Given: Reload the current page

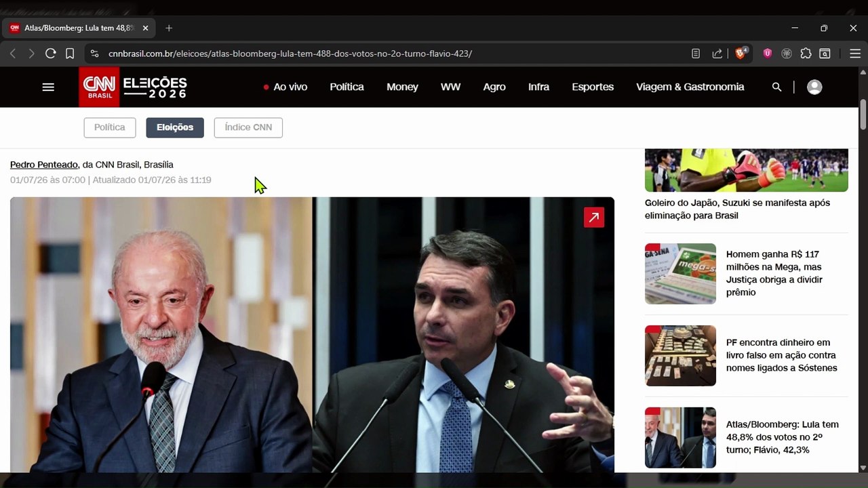Looking at the screenshot, I should click(x=50, y=54).
